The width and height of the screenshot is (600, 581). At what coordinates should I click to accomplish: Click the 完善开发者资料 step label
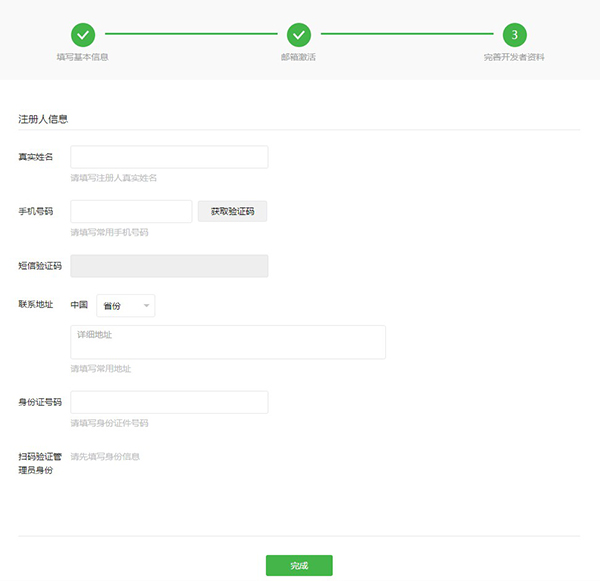tap(514, 57)
